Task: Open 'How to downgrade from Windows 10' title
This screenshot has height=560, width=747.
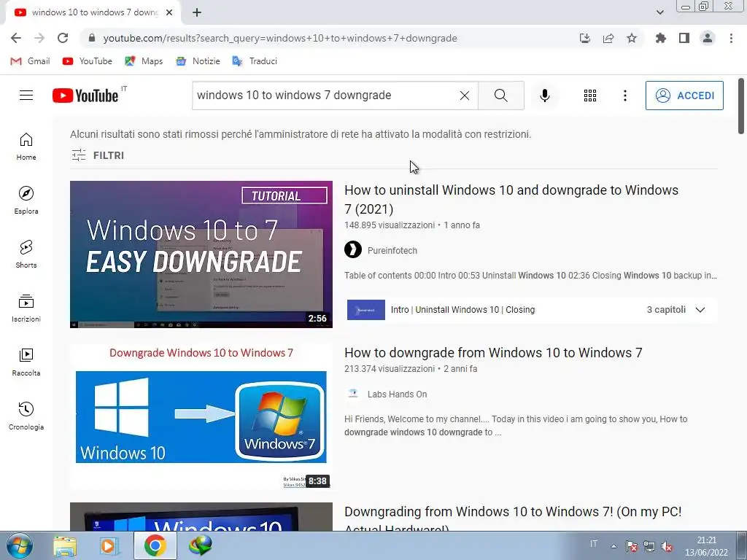Action: [x=493, y=352]
